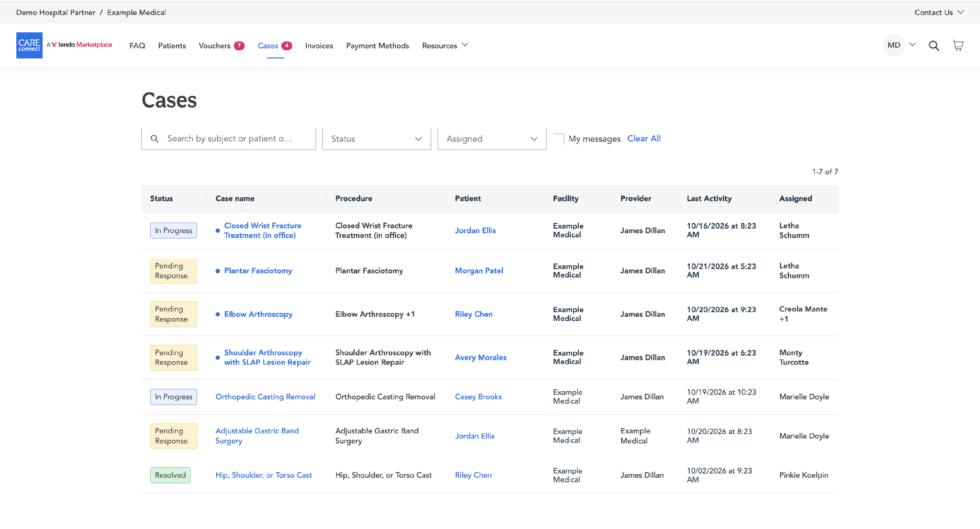Open the Adjustable Gastric Band Surgery case
The image size is (980, 529).
click(x=257, y=436)
